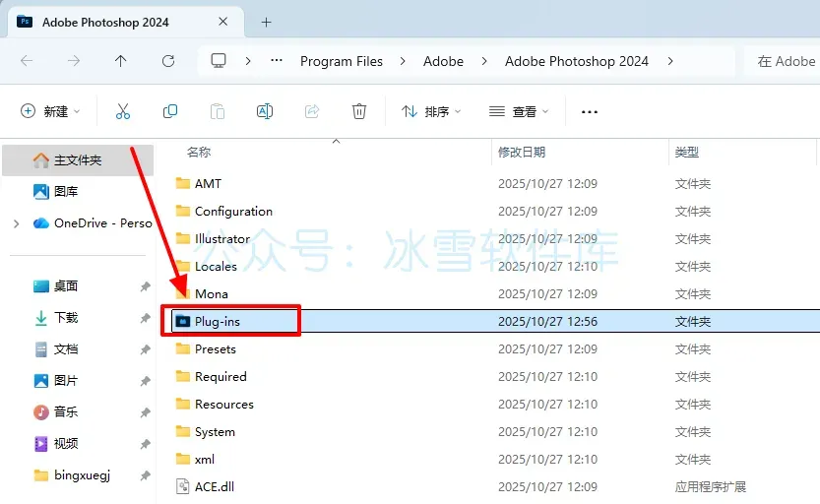
Task: Expand chevron between Adobe and Adobe Photoshop 2024
Action: coord(484,61)
